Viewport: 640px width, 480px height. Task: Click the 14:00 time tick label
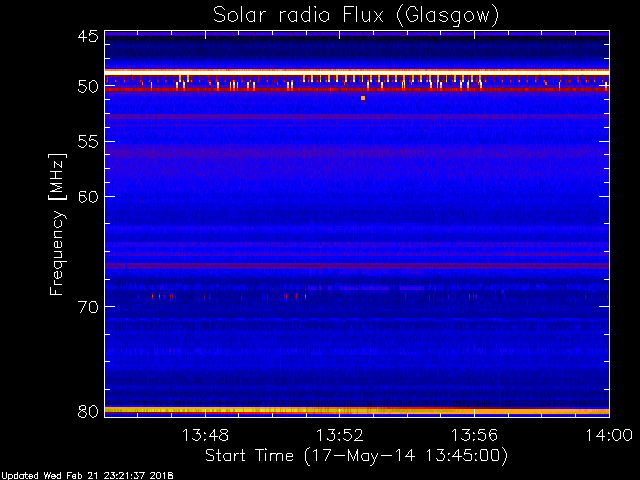609,435
